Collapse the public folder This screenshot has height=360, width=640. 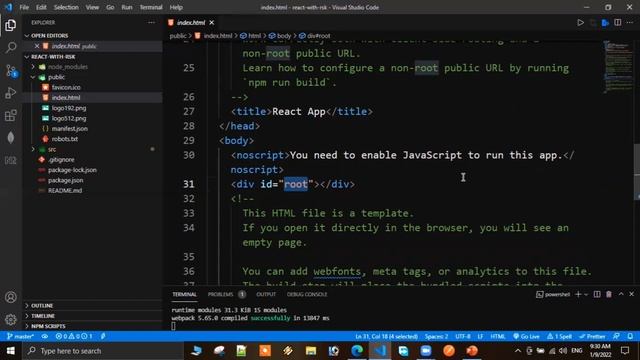coord(56,77)
